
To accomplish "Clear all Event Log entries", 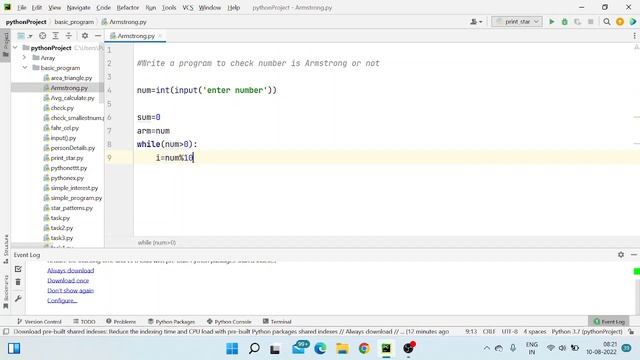I will pyautogui.click(x=18, y=282).
